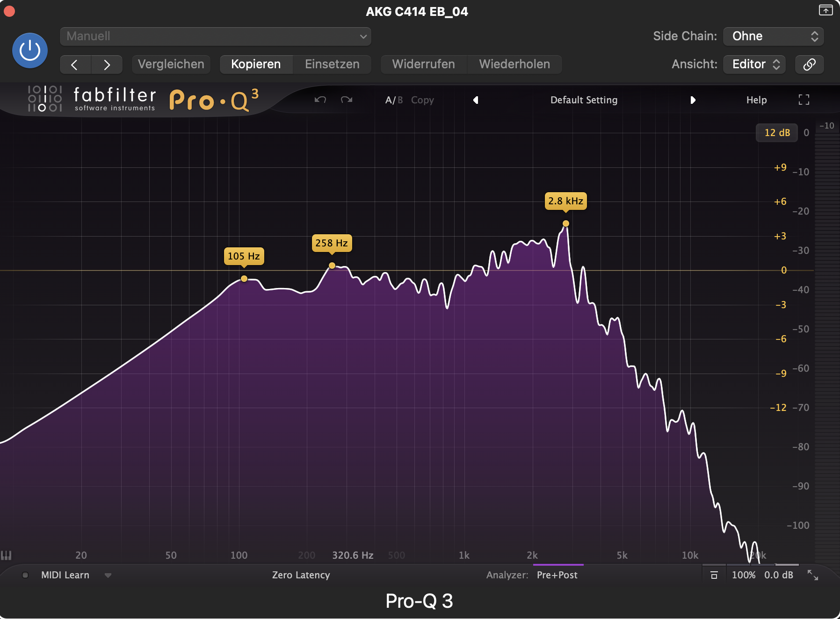Select the 105 Hz EQ band point
This screenshot has width=840, height=619.
[x=244, y=279]
